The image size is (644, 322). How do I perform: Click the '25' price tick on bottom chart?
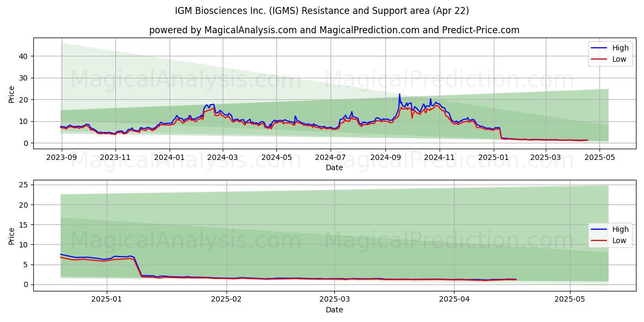pos(24,185)
